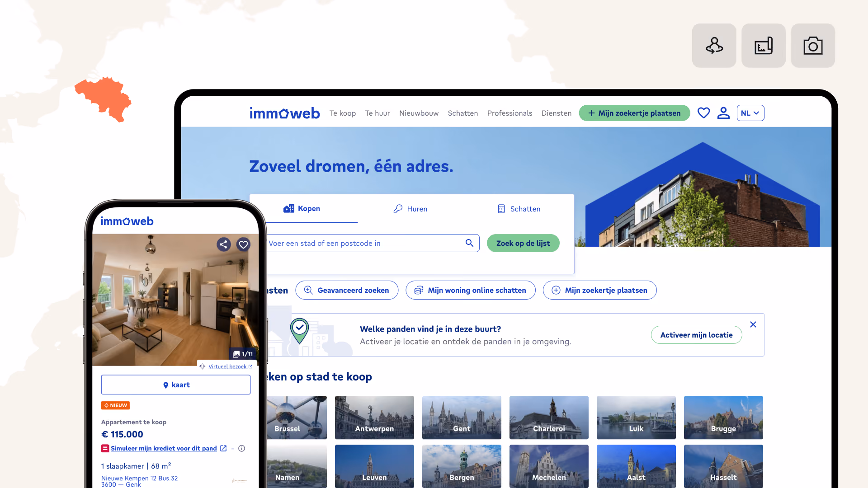Open the Te huur menu
The height and width of the screenshot is (488, 868).
377,113
